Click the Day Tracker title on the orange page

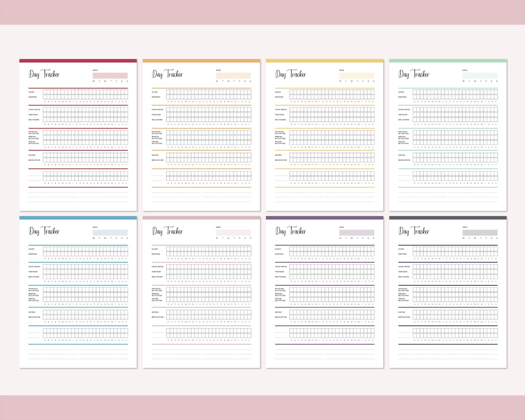(168, 74)
